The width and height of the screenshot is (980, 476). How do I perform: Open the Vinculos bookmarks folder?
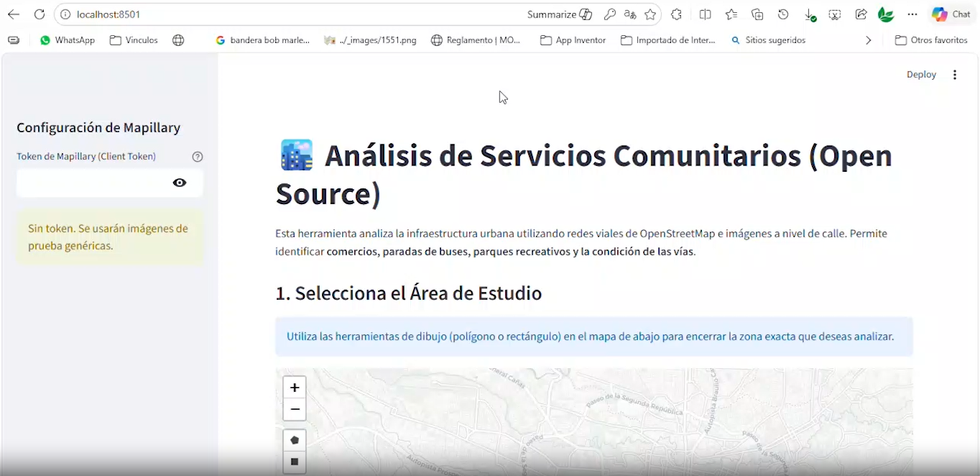point(134,40)
